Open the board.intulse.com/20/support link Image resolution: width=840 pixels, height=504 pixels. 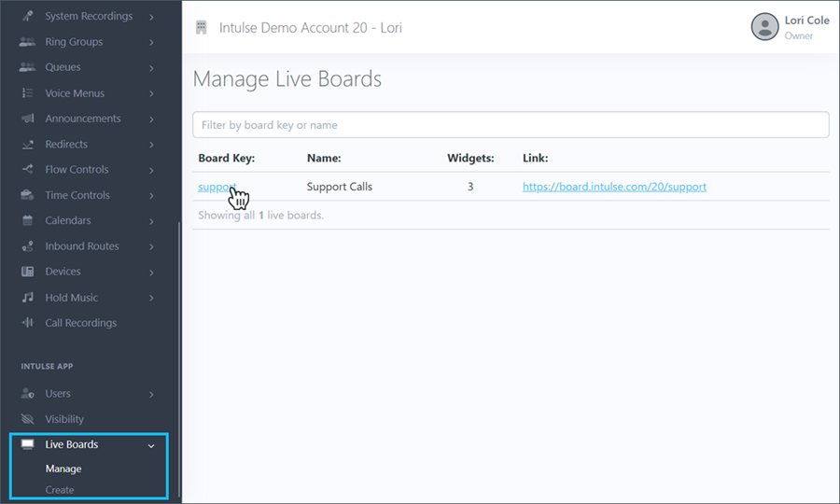614,187
